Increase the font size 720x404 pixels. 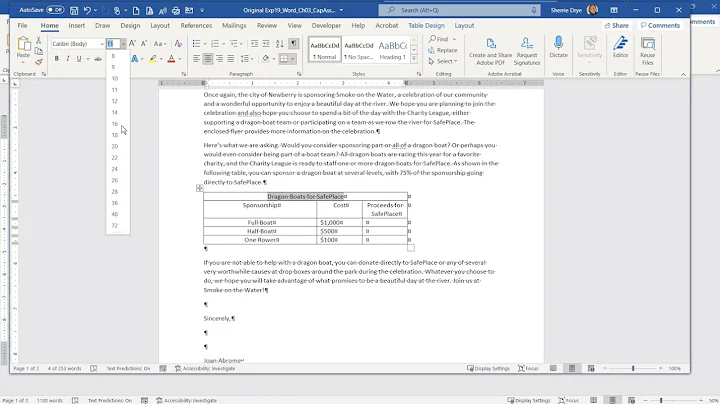132,44
